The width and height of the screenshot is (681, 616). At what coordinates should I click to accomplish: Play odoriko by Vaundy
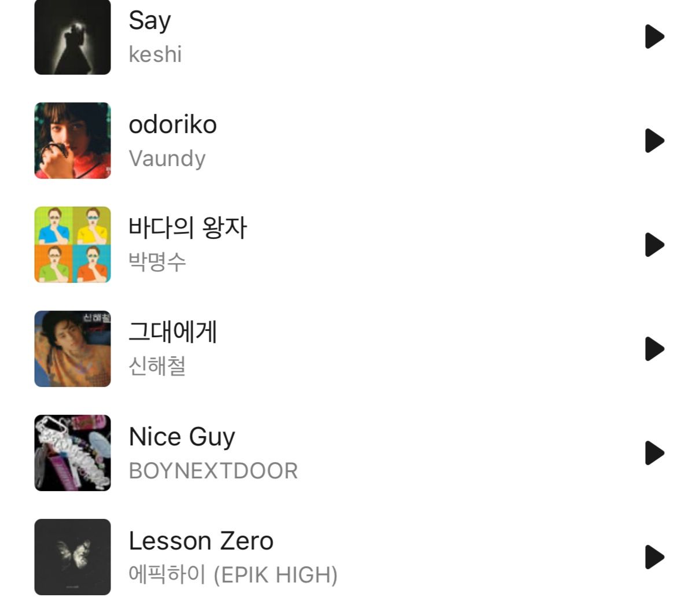click(x=654, y=141)
